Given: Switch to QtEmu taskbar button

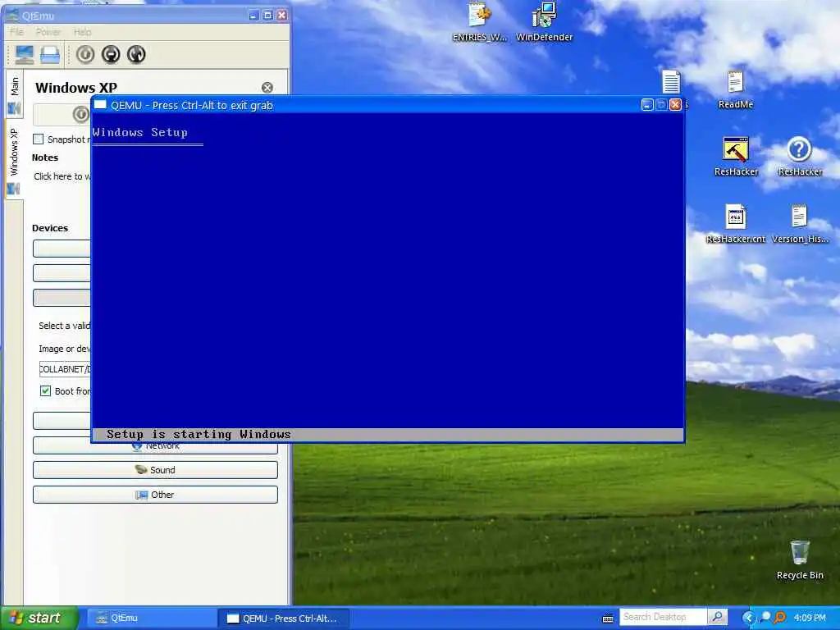Looking at the screenshot, I should 152,619.
